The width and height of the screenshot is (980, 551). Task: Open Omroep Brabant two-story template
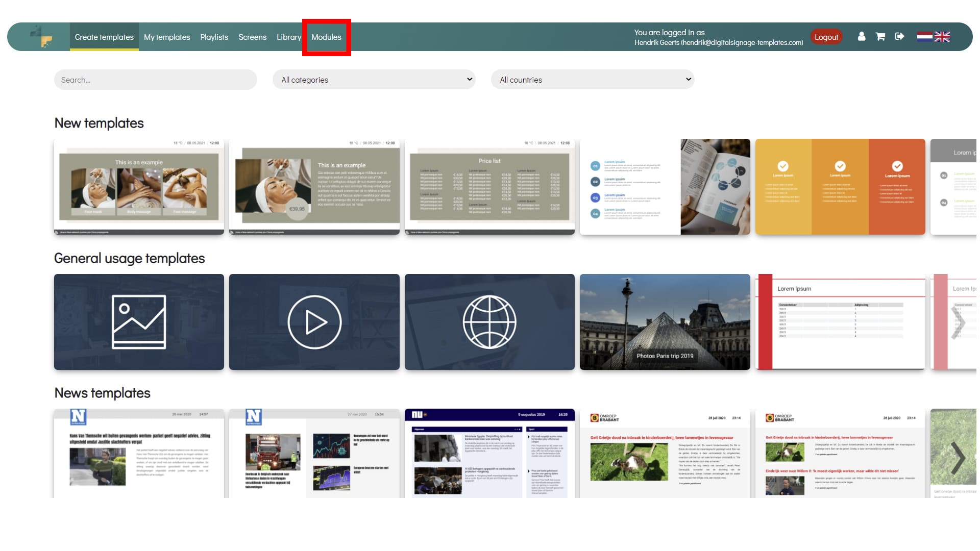(x=840, y=453)
